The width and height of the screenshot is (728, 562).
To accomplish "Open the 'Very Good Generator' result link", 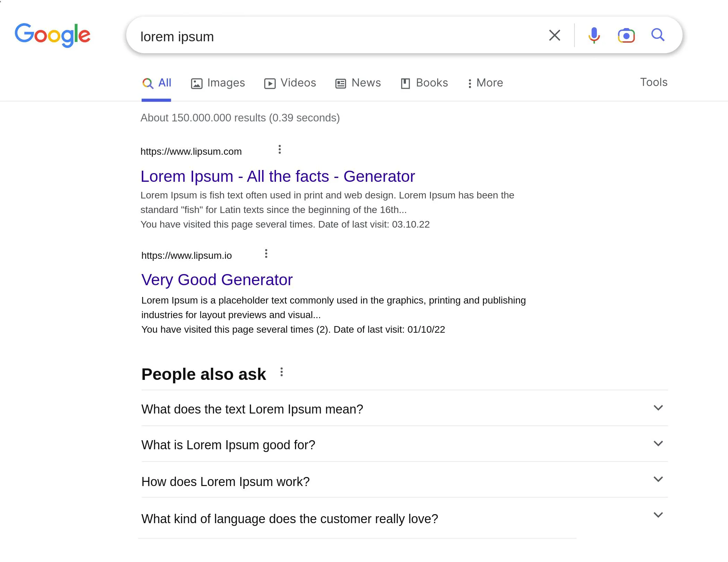I will [217, 280].
